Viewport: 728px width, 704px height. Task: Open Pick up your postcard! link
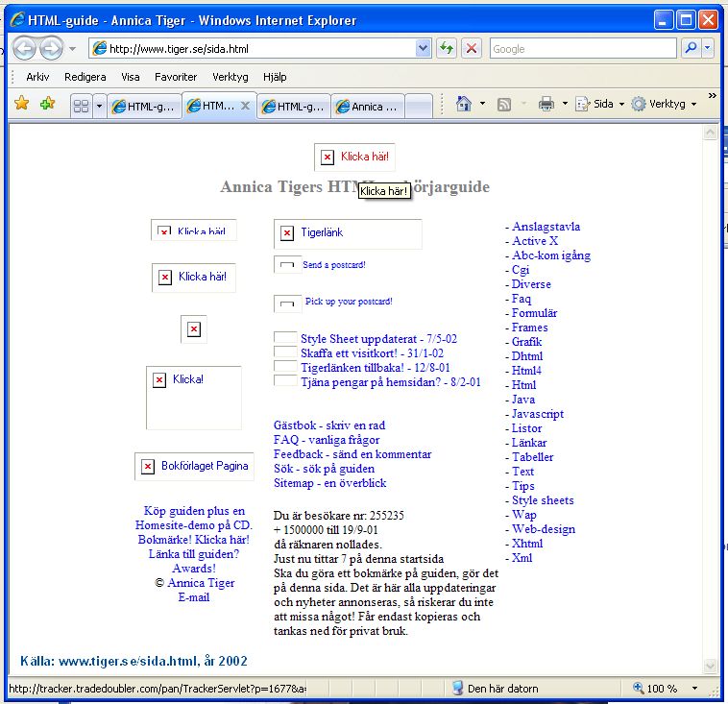(349, 302)
